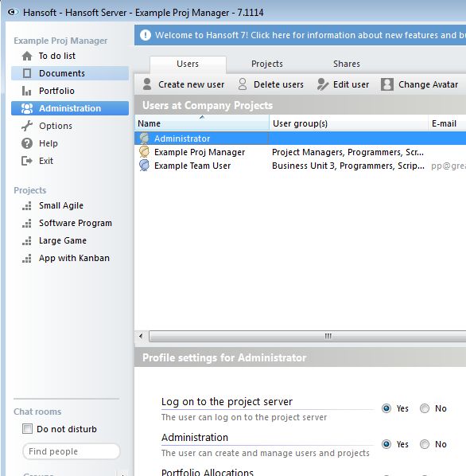Open the Welcome to Hansoft 7 banner text
466x476 pixels.
pos(310,35)
